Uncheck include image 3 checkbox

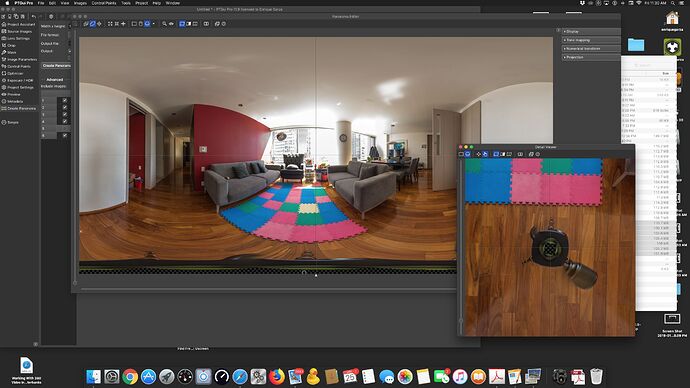coord(65,114)
